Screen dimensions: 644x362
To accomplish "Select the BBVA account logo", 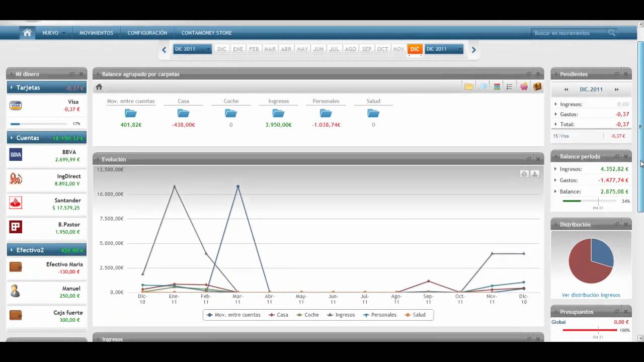I will [16, 155].
